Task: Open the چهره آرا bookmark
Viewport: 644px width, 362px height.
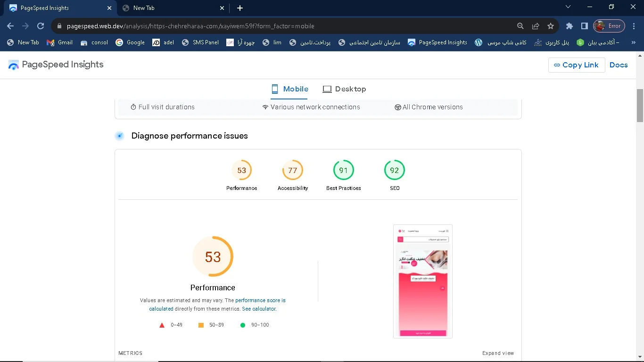Action: (240, 42)
